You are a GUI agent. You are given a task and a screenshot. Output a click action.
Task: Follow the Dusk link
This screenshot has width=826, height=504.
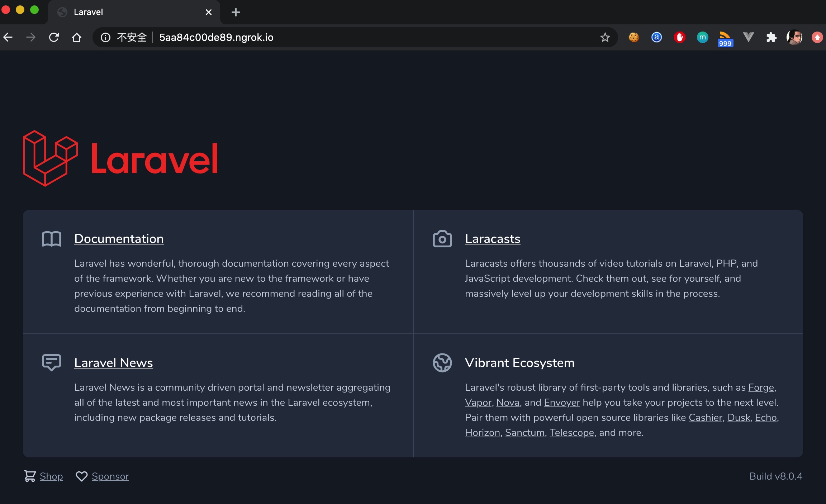(739, 418)
